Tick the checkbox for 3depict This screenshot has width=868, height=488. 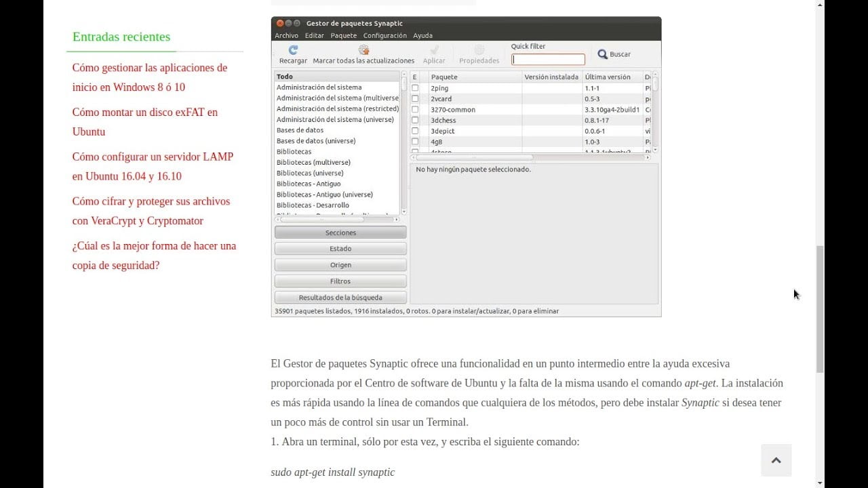pyautogui.click(x=415, y=131)
